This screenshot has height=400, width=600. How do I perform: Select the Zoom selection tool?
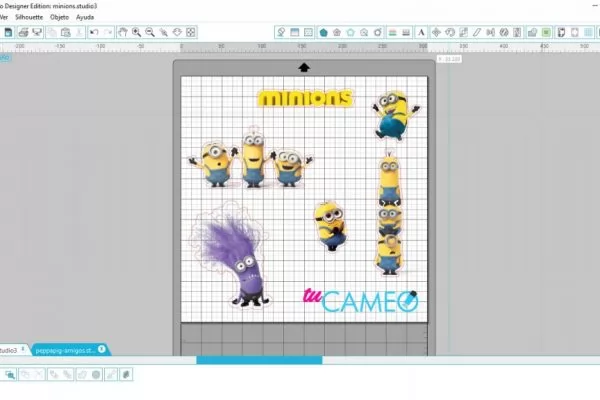[x=164, y=33]
